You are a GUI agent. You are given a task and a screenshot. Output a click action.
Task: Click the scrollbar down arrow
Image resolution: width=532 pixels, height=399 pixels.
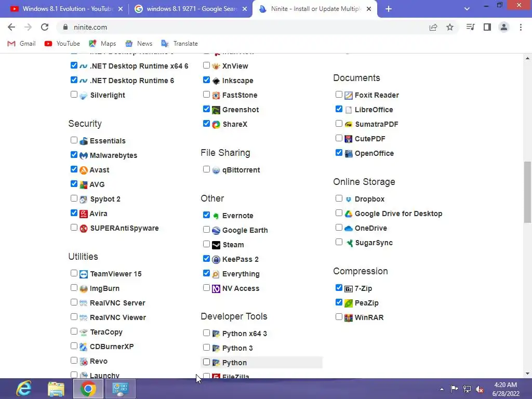coord(527,374)
